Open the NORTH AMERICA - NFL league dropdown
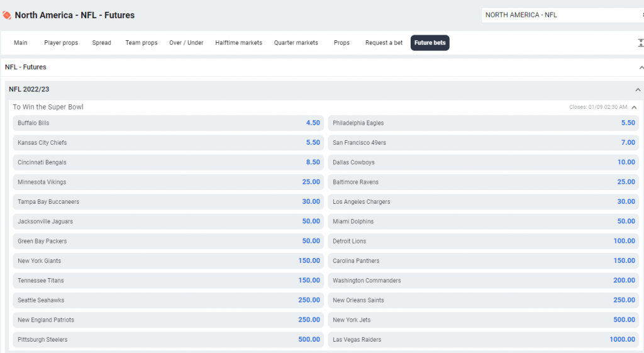This screenshot has height=353, width=644. tap(563, 15)
